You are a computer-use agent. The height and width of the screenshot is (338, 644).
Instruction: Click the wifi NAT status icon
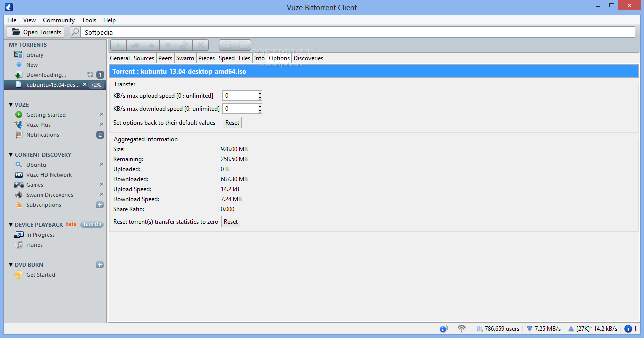pos(462,329)
